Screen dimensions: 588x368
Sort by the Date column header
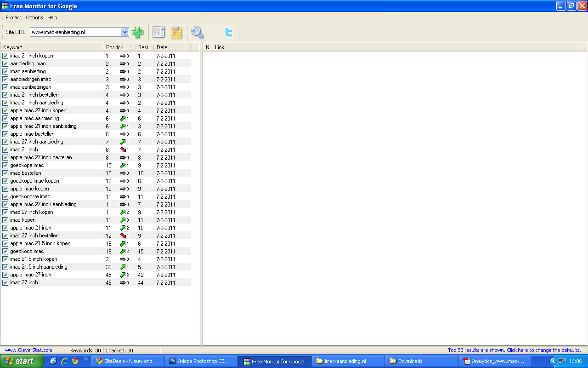tap(172, 47)
